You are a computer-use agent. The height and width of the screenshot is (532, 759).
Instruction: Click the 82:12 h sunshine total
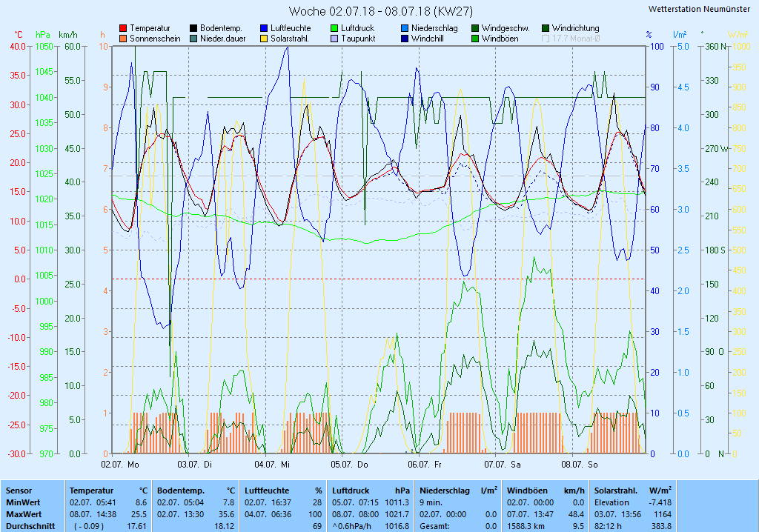[x=608, y=526]
